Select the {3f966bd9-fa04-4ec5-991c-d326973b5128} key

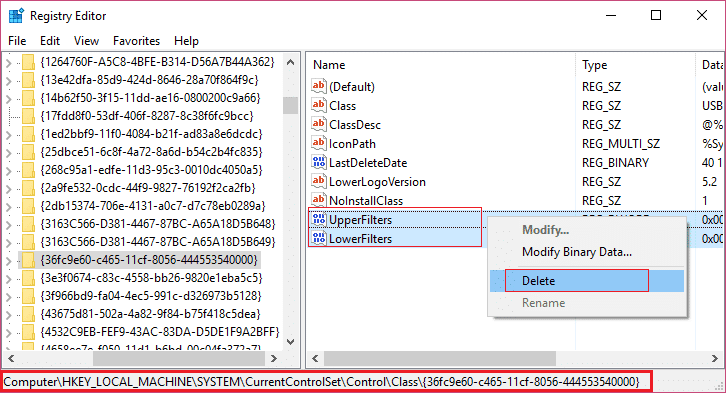pyautogui.click(x=151, y=296)
